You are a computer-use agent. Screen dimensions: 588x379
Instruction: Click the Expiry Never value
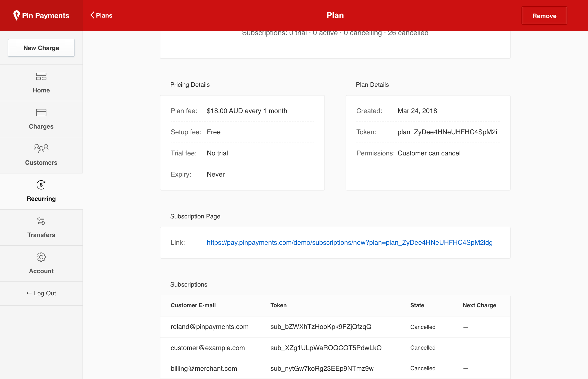pyautogui.click(x=216, y=174)
